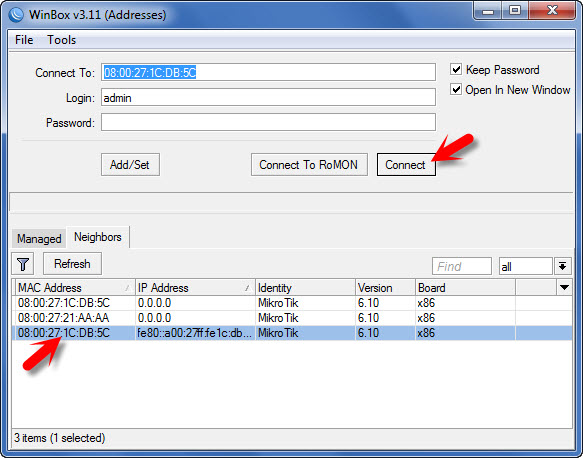Click x86 board cell in the first row
The image size is (583, 458).
(426, 303)
